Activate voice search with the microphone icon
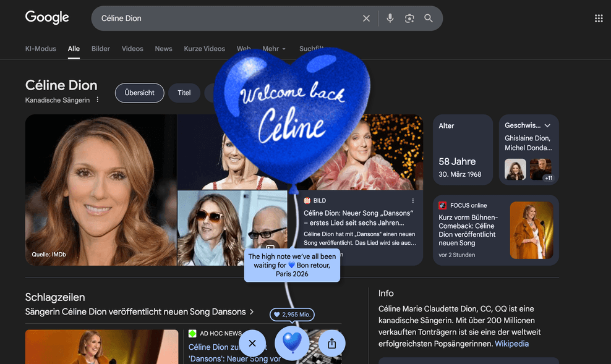Image resolution: width=611 pixels, height=364 pixels. pyautogui.click(x=390, y=18)
